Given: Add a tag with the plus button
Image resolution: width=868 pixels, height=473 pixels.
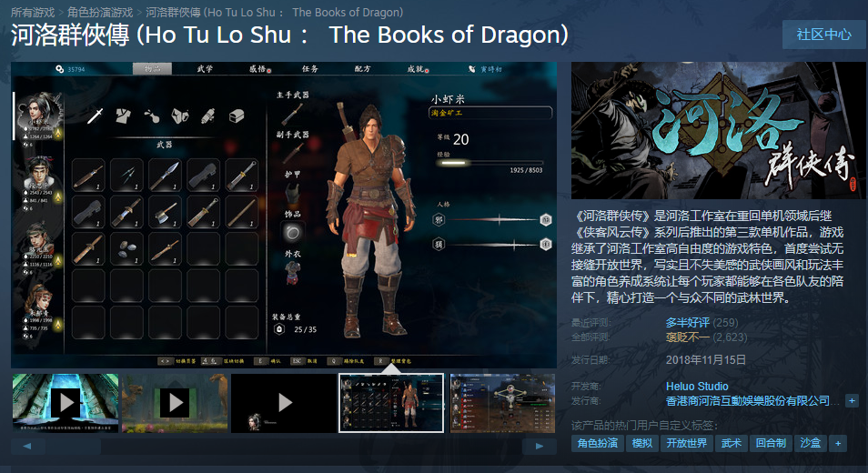Looking at the screenshot, I should (x=838, y=443).
